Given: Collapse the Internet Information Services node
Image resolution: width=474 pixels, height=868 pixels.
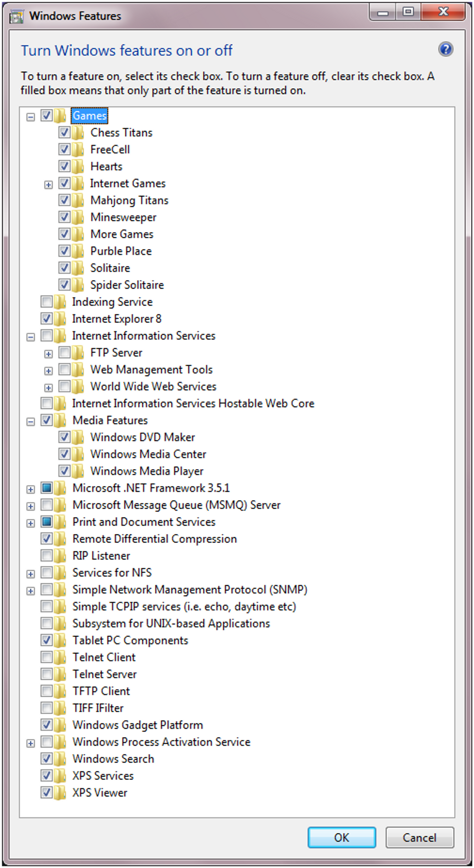Looking at the screenshot, I should point(31,337).
